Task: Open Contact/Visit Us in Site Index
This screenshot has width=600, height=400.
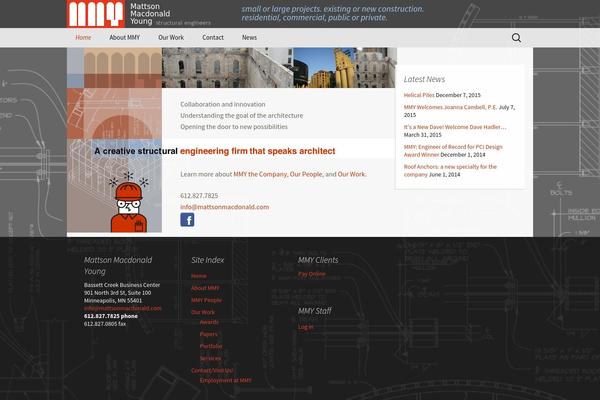Action: click(x=212, y=371)
